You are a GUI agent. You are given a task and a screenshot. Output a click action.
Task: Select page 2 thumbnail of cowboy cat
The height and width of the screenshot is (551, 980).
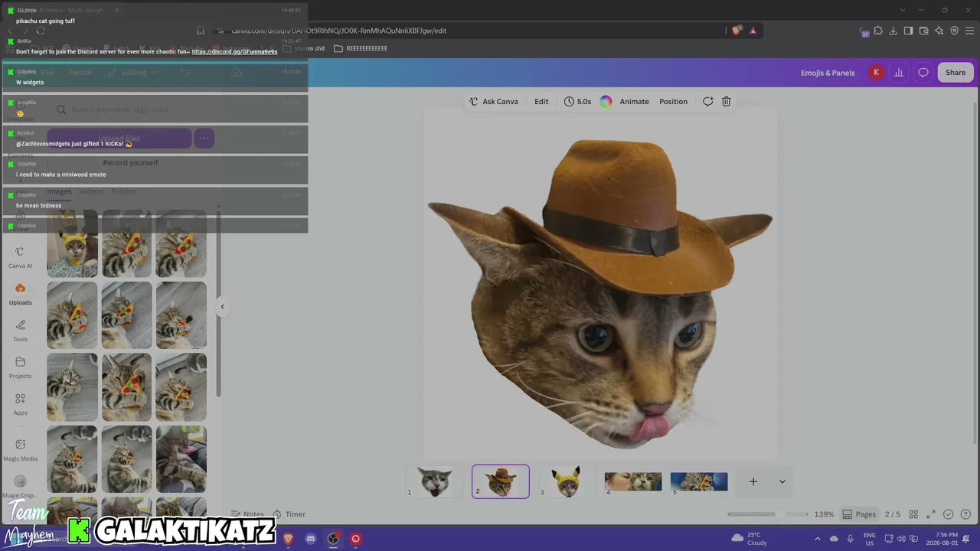click(x=501, y=481)
